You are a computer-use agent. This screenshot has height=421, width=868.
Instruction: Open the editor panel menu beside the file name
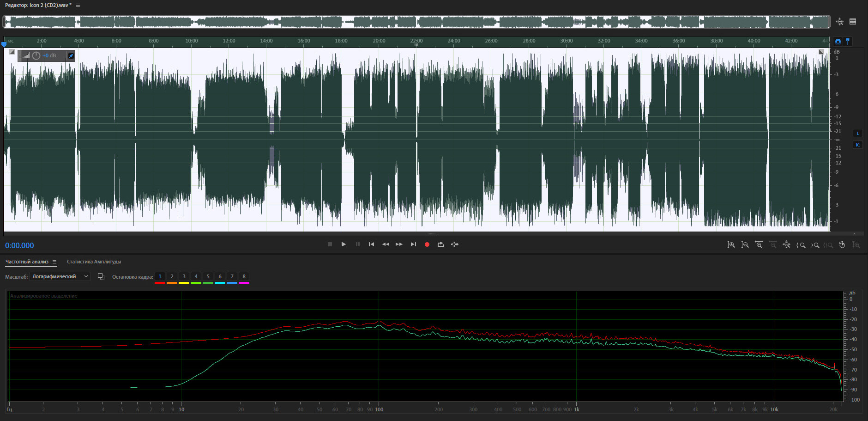(78, 6)
